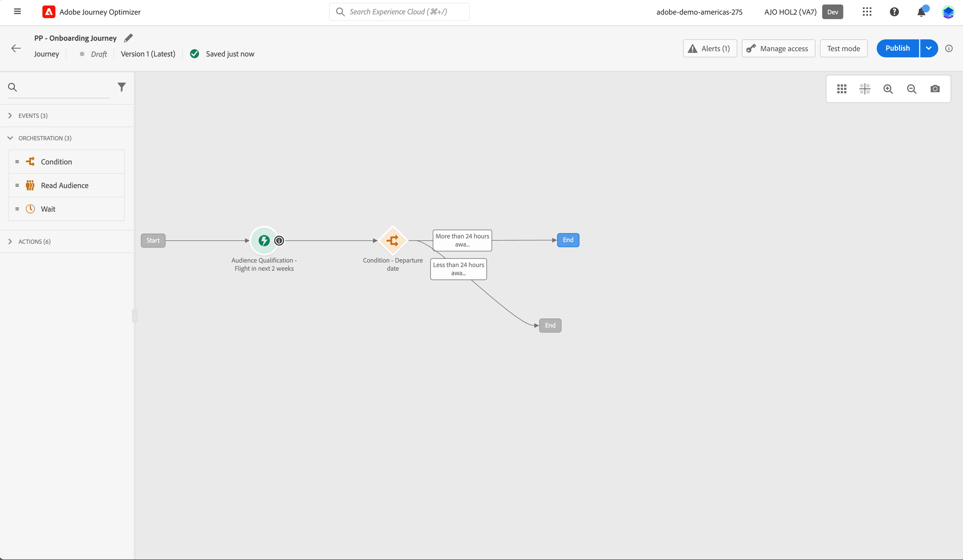Select the Condition diamond node
Viewport: 963px width, 560px height.
[x=392, y=240]
